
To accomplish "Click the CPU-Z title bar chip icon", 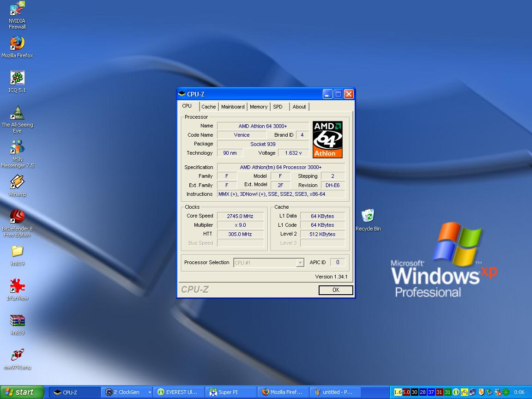I will click(182, 94).
